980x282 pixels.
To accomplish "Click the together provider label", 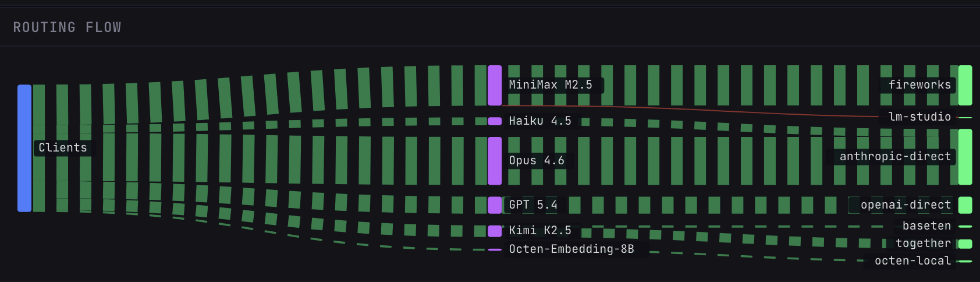I will click(x=923, y=244).
